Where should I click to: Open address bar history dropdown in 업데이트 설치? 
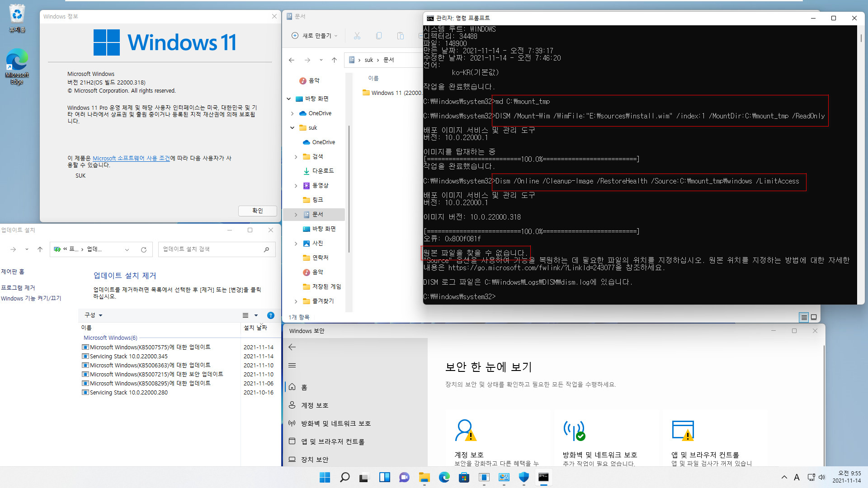pos(127,249)
